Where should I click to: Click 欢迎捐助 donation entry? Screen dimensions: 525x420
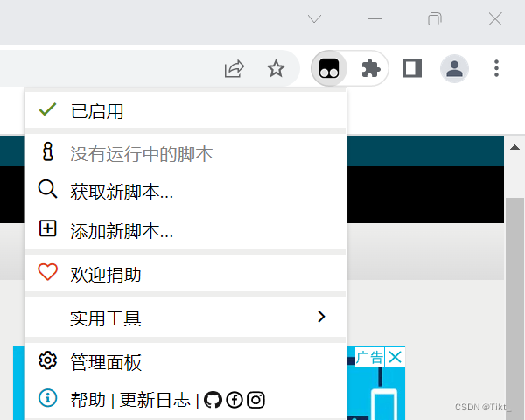(185, 274)
